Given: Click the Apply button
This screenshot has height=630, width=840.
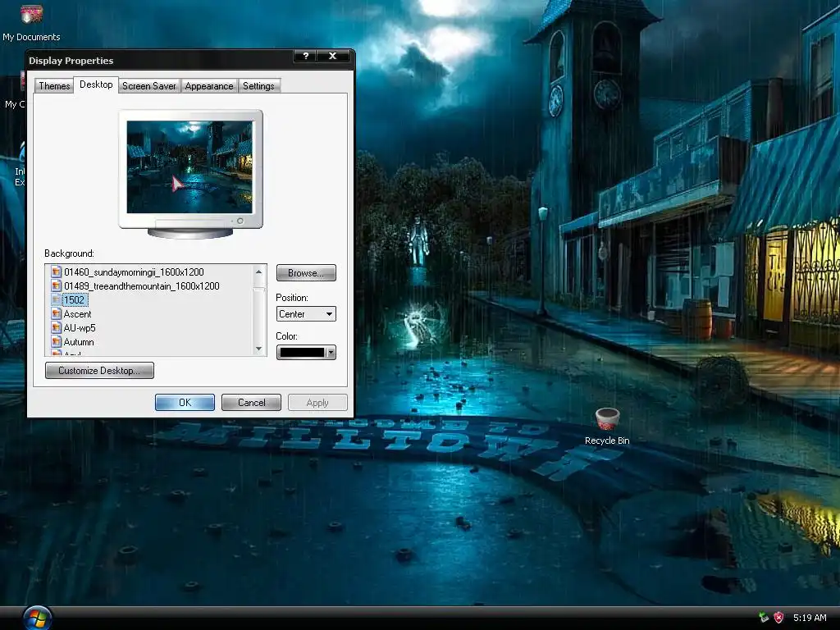Looking at the screenshot, I should 317,402.
